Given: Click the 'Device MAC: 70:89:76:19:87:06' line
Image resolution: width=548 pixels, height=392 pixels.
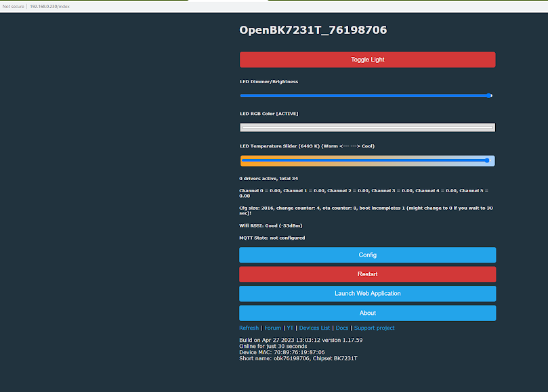Looking at the screenshot, I should pos(282,352).
